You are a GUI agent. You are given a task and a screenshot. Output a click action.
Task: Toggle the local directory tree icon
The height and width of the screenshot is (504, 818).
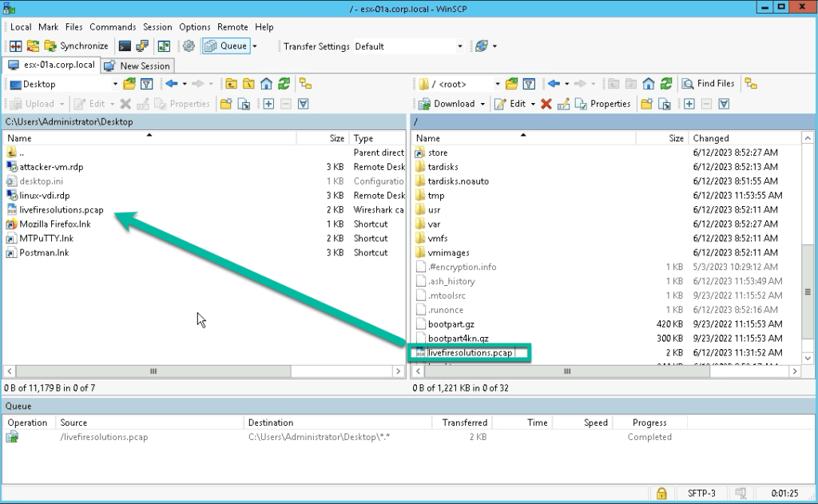point(305,84)
